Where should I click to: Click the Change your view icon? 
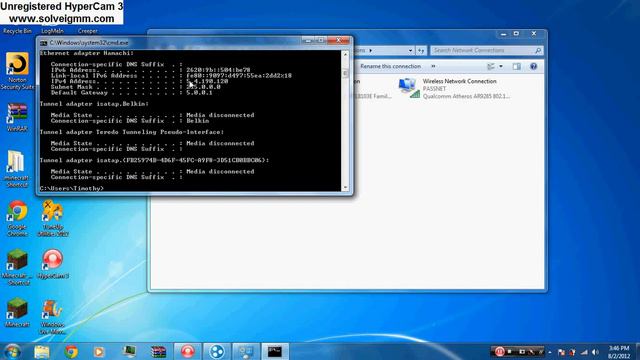click(x=491, y=66)
